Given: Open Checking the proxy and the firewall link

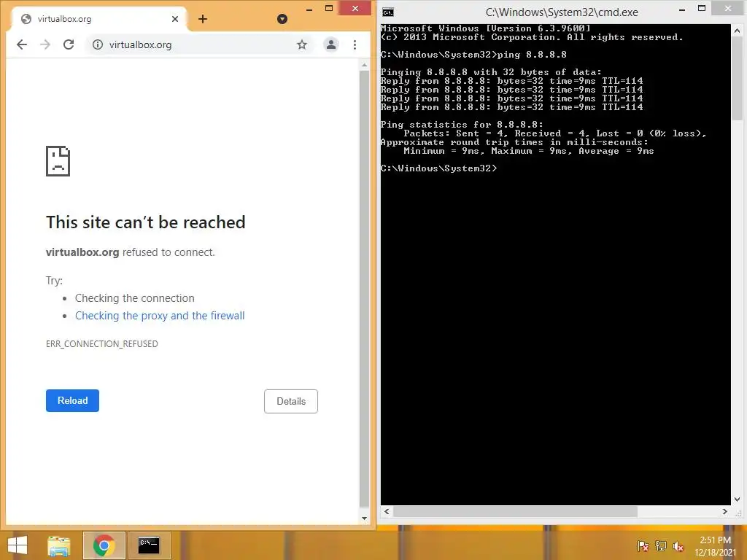Looking at the screenshot, I should tap(160, 316).
